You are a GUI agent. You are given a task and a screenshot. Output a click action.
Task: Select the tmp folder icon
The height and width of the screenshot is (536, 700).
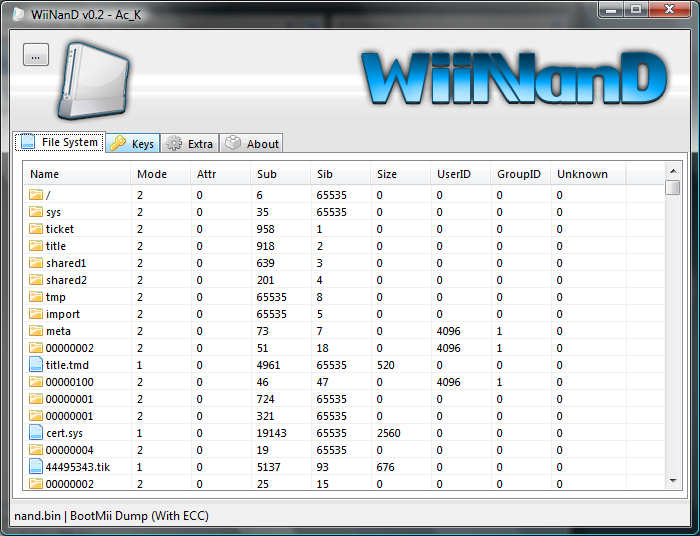click(36, 297)
